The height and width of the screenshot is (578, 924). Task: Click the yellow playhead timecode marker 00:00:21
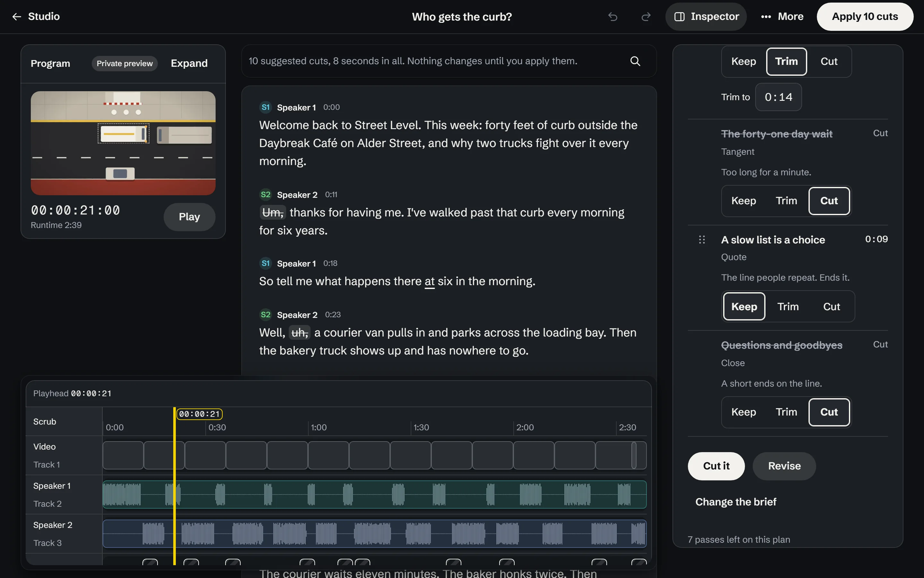pyautogui.click(x=199, y=414)
